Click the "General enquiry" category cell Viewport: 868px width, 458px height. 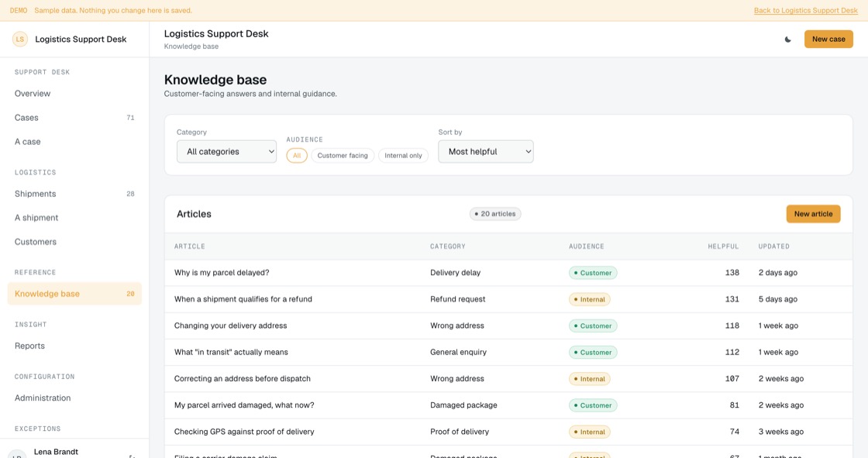point(458,353)
